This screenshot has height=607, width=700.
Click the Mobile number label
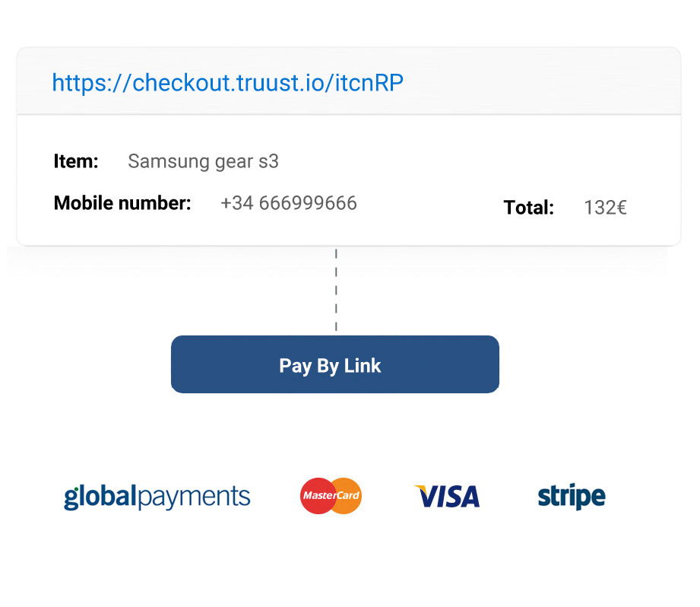122,203
